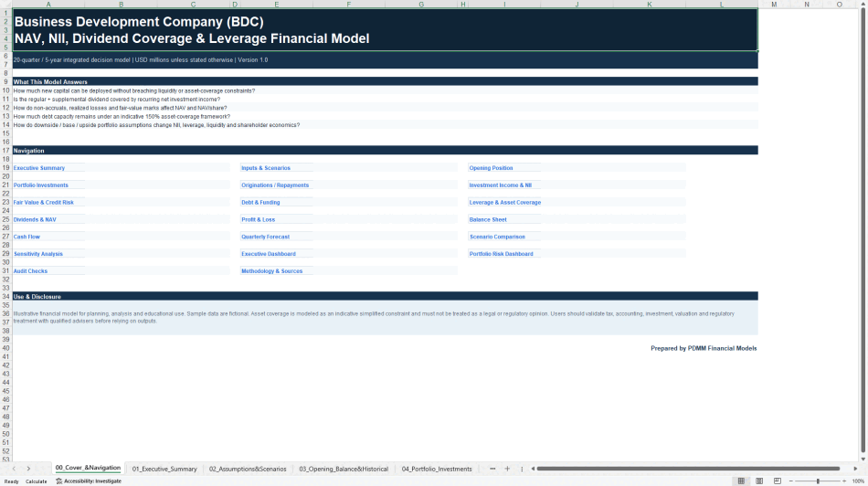Add a new sheet with plus icon
This screenshot has height=486, width=868.
pos(507,469)
